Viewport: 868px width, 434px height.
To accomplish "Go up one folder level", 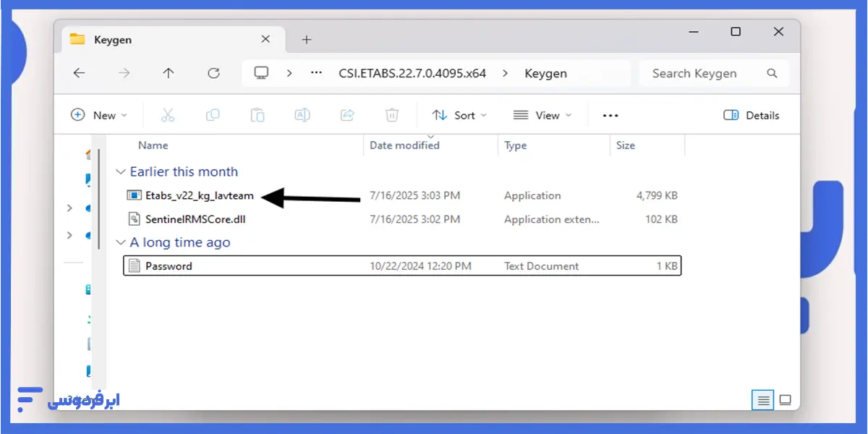I will (169, 73).
